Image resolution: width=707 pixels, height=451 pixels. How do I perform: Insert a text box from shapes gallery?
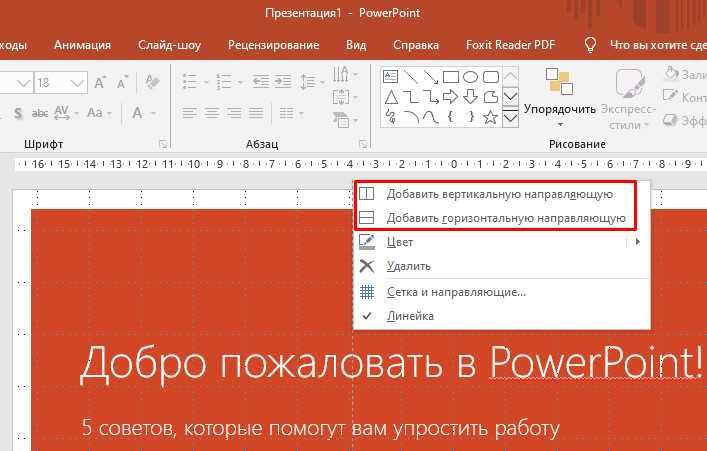390,76
